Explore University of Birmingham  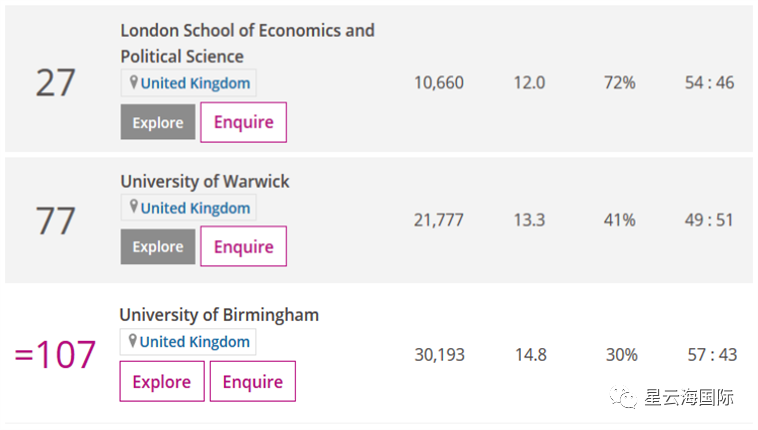[x=161, y=381]
